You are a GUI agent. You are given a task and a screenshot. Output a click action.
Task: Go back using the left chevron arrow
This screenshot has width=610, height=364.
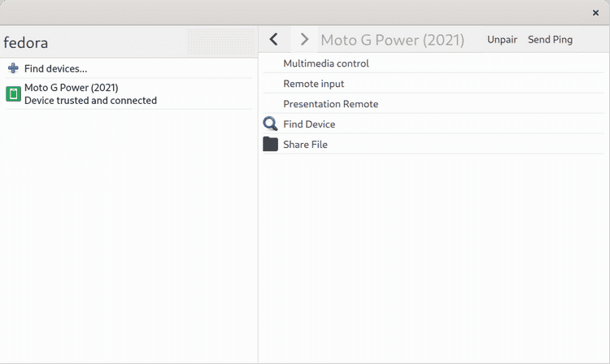274,39
